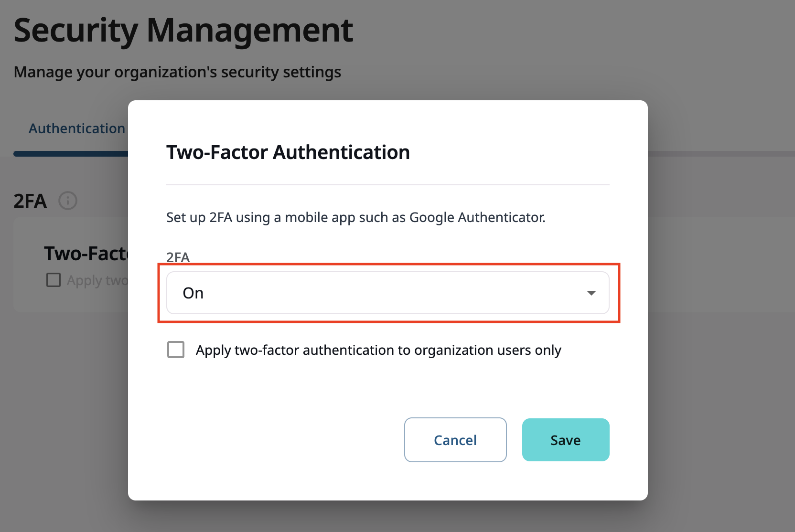Click the 2FA field label in the dialog
The image size is (795, 532).
[x=177, y=257]
